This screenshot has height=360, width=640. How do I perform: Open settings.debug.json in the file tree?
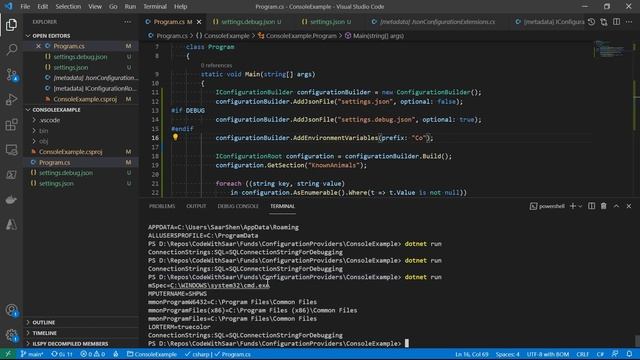[66, 173]
